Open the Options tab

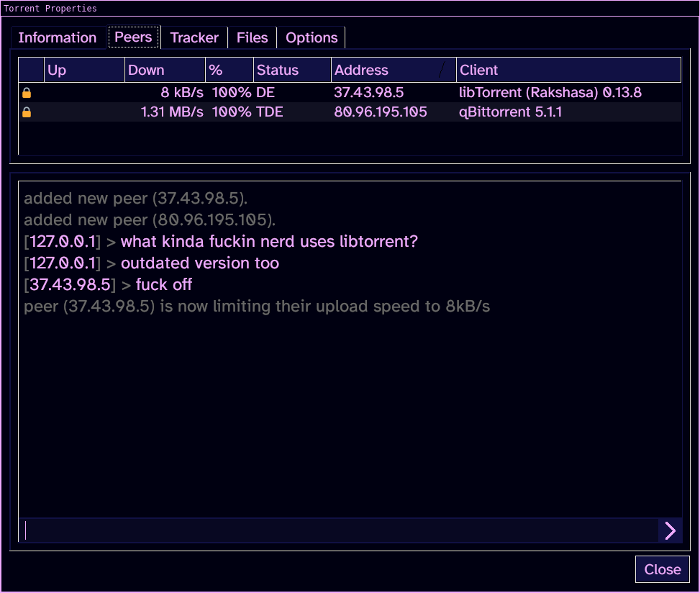click(312, 38)
